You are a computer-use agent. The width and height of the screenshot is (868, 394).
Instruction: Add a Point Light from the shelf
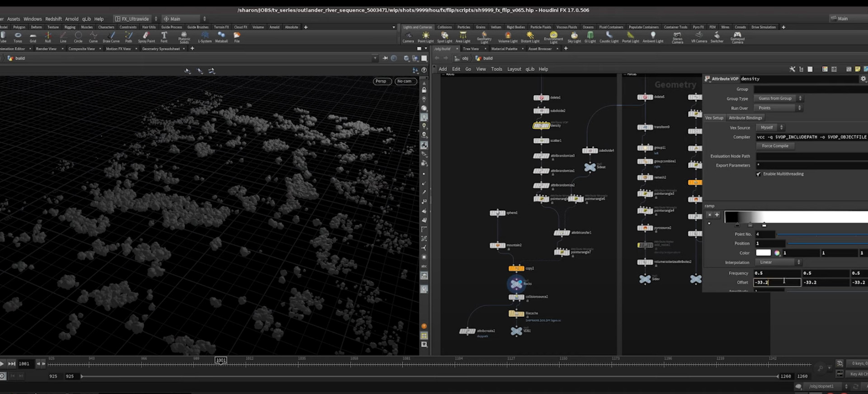[425, 37]
